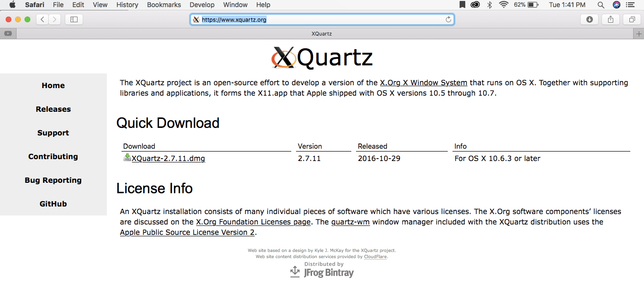
Task: Click the License Info heading
Action: [x=155, y=188]
